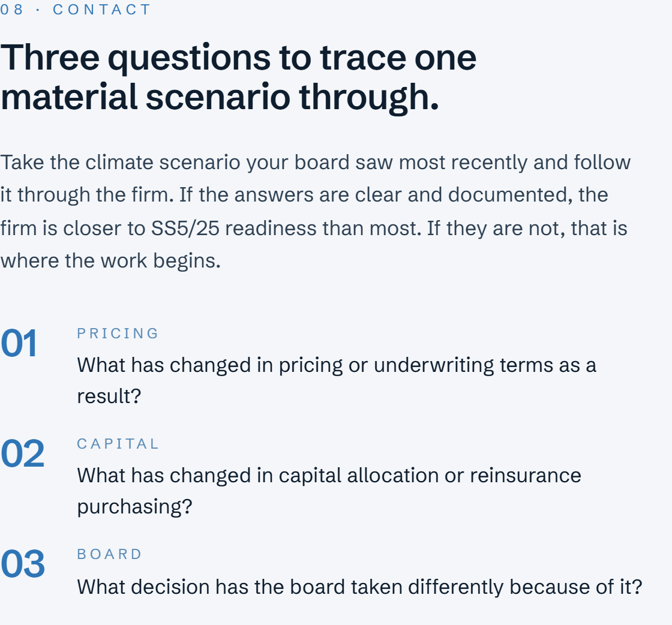
Task: Click the 'CAPITAL' label
Action: (x=118, y=444)
